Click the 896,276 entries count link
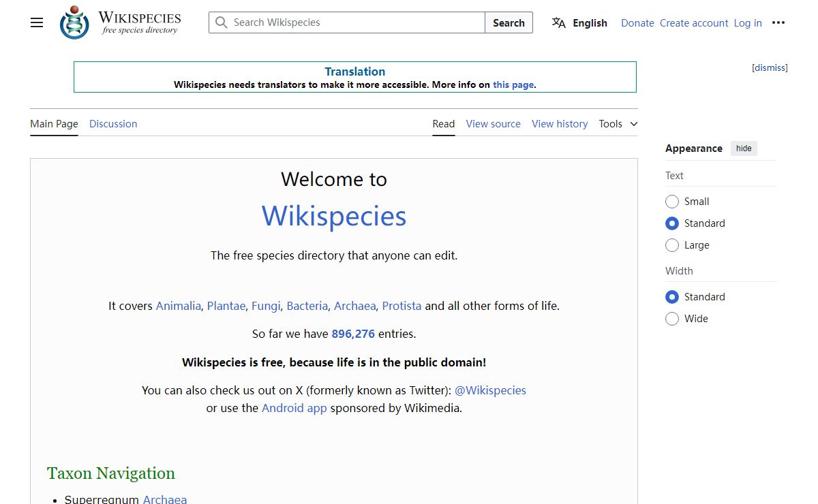This screenshot has width=818, height=504. pos(353,334)
